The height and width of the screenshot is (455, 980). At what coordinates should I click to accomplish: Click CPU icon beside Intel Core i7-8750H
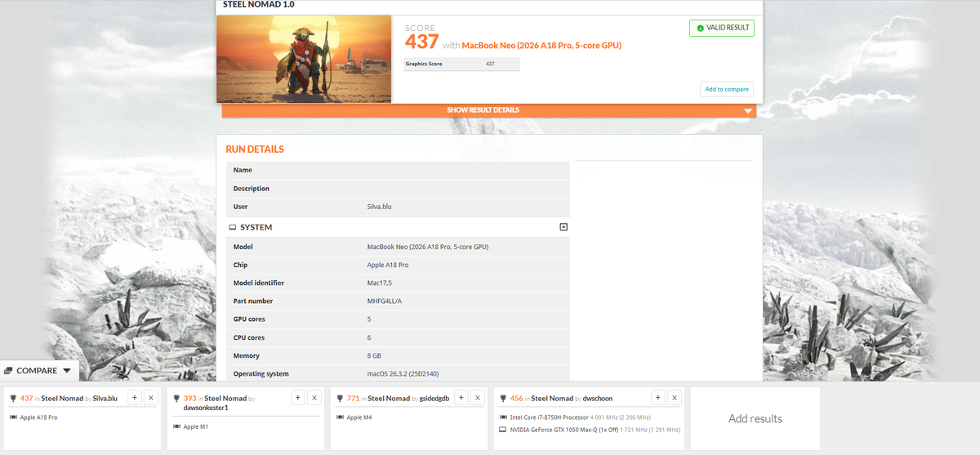[x=503, y=417]
